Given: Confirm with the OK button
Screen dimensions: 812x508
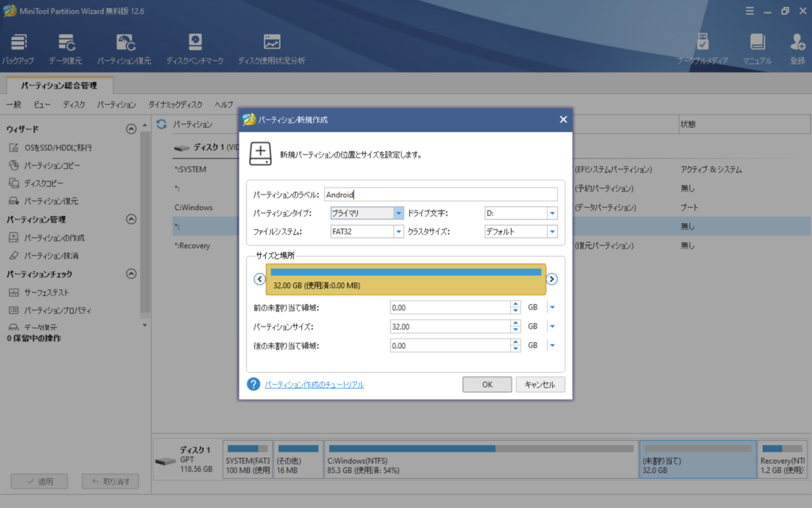Looking at the screenshot, I should pos(487,384).
